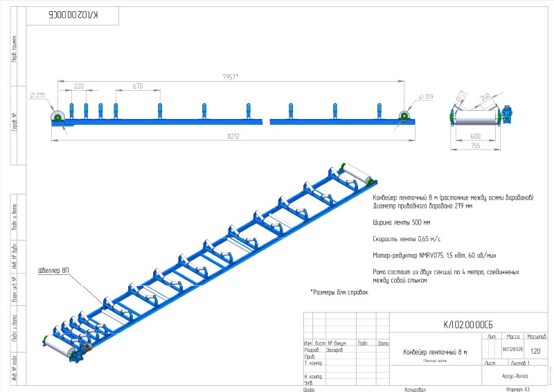Select the developer name Захаров
The height and width of the screenshot is (392, 554).
point(334,350)
